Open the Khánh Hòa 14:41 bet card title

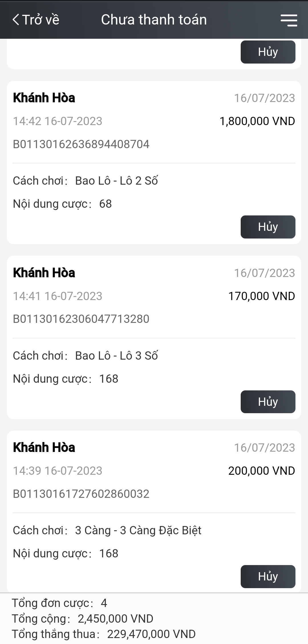pos(44,273)
